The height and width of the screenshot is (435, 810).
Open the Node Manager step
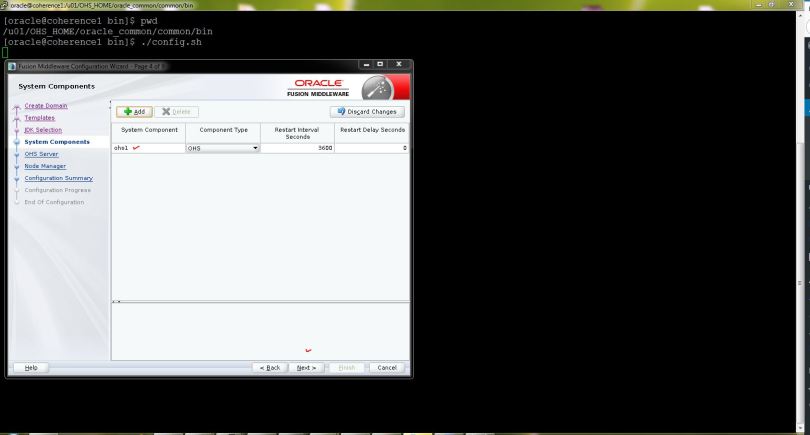(45, 166)
